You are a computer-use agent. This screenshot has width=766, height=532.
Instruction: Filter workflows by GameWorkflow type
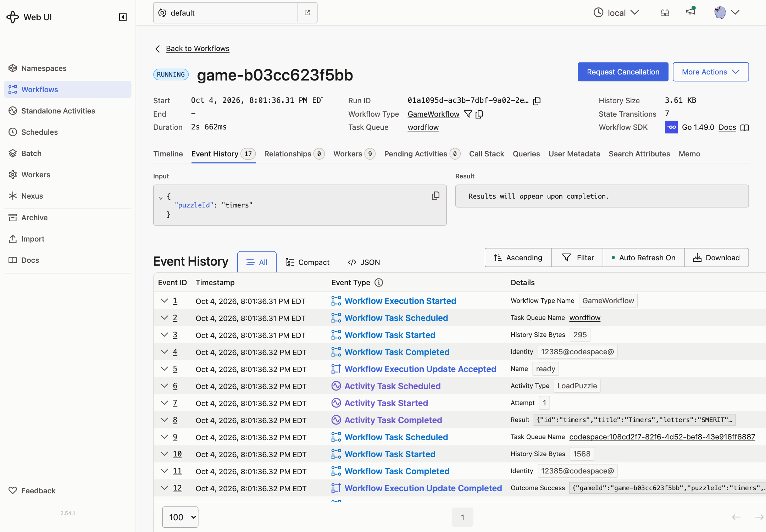point(468,114)
